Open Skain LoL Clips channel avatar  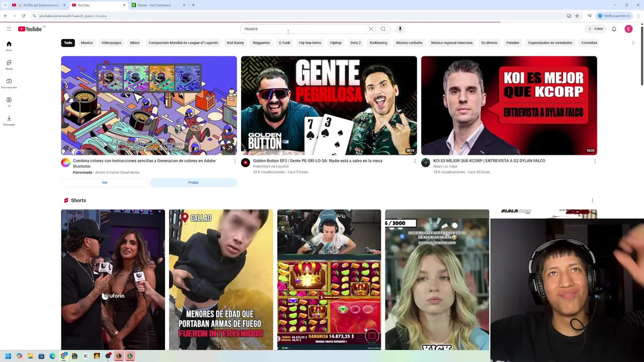pos(426,162)
